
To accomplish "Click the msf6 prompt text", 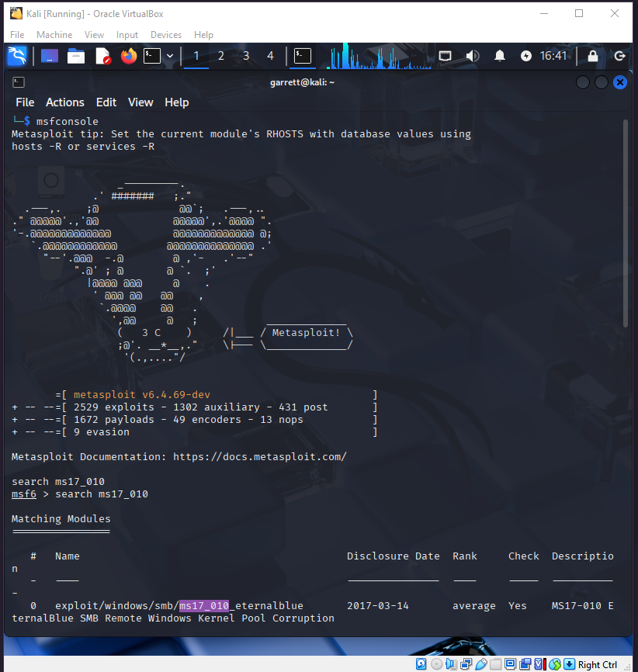I will pyautogui.click(x=24, y=494).
